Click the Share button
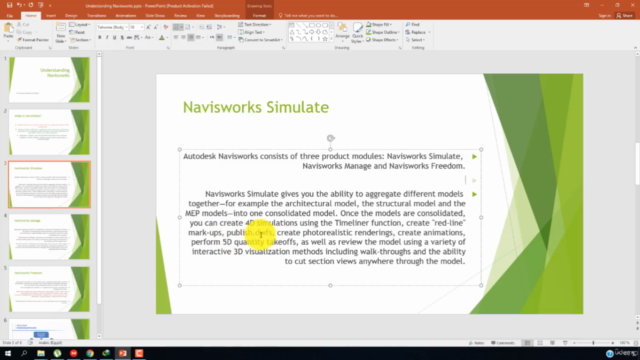Viewport: 640px width, 360px height. [x=624, y=16]
